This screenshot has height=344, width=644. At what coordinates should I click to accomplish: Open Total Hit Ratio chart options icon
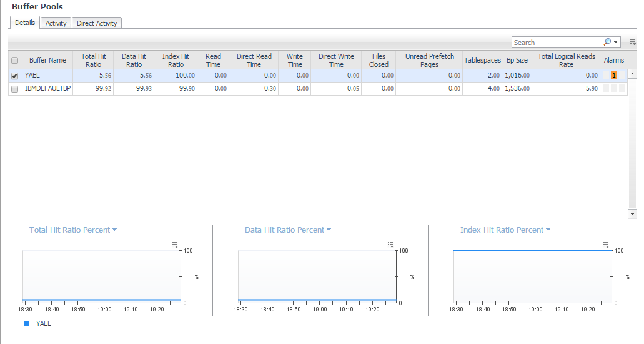(176, 245)
